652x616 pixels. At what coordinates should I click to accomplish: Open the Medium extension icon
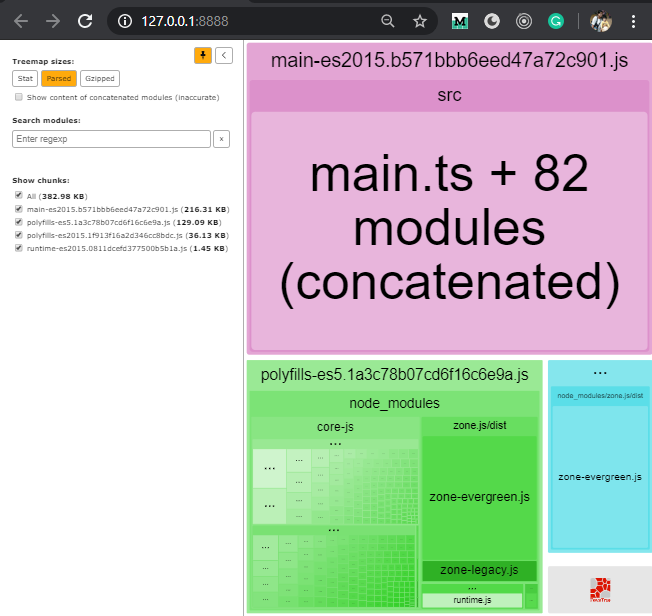tap(460, 21)
